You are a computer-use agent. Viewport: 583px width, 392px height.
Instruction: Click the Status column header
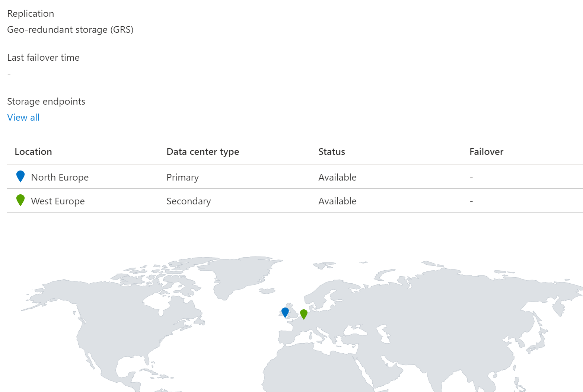point(331,152)
